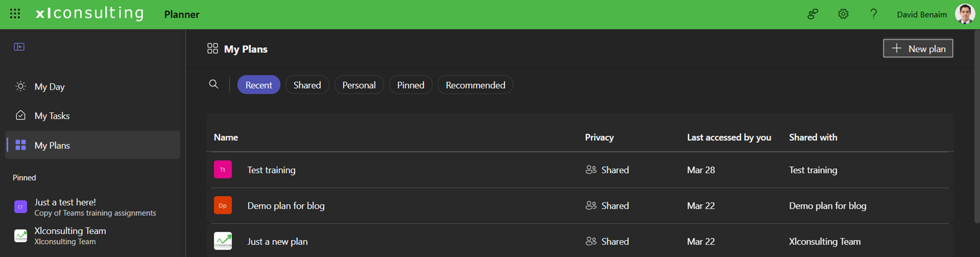Select the Pinned filter pill

tap(410, 85)
